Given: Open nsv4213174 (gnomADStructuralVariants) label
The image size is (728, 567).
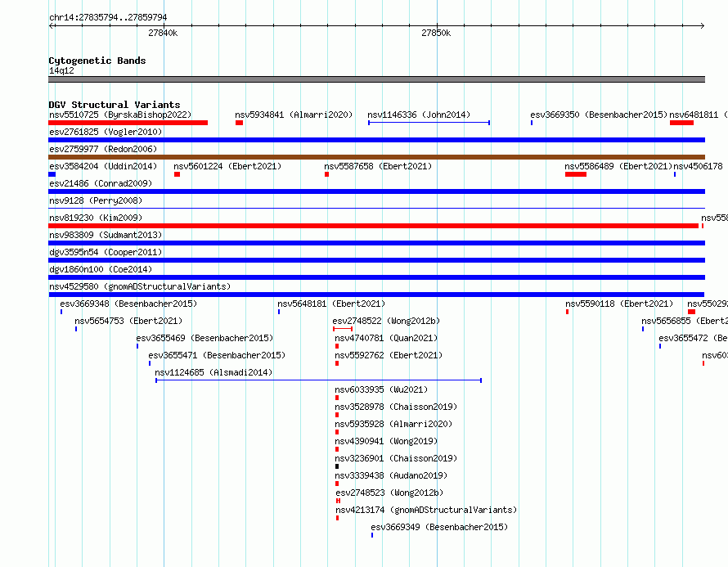Looking at the screenshot, I should (426, 510).
